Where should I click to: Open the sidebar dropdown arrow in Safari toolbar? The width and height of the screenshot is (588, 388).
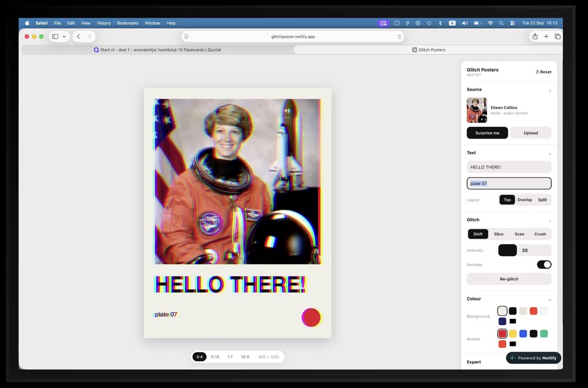pyautogui.click(x=64, y=37)
